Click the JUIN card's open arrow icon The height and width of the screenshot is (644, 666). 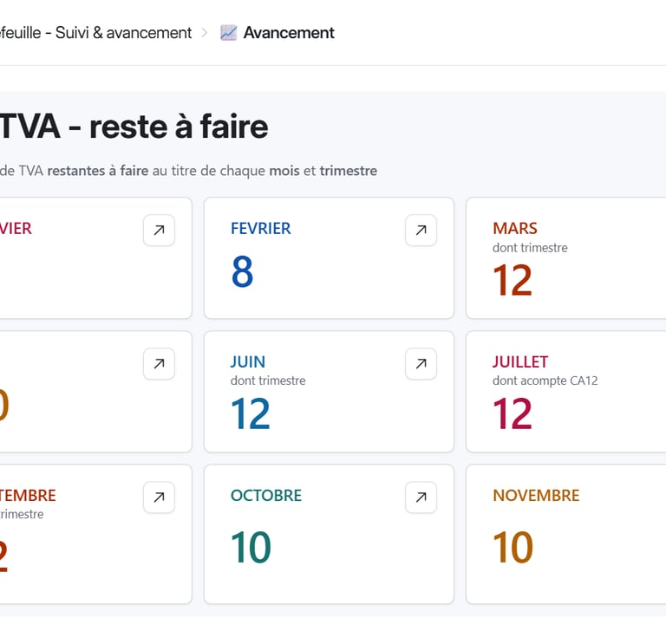tap(421, 364)
